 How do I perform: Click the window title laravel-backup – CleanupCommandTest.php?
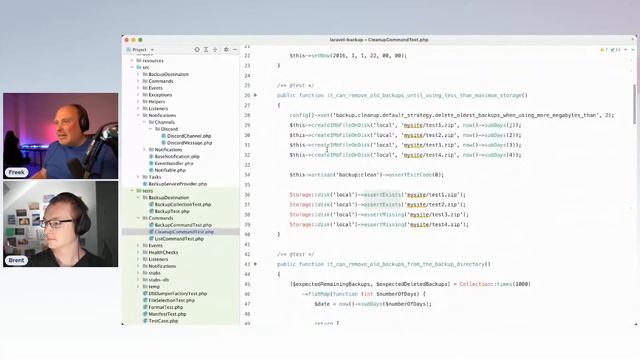(379, 40)
